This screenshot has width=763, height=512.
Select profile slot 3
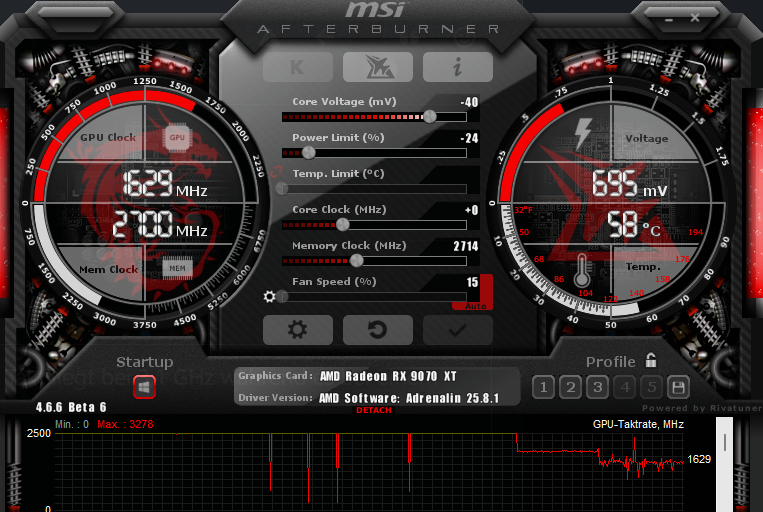[597, 387]
